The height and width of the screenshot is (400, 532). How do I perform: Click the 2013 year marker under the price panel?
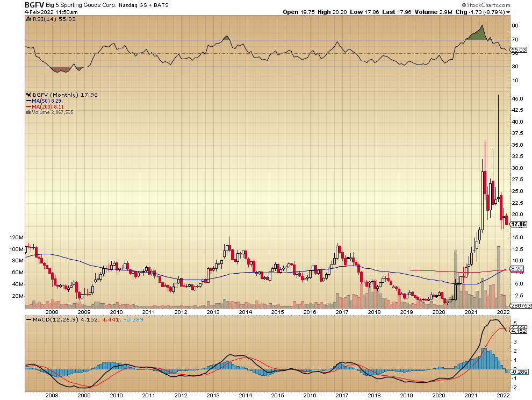(x=213, y=312)
